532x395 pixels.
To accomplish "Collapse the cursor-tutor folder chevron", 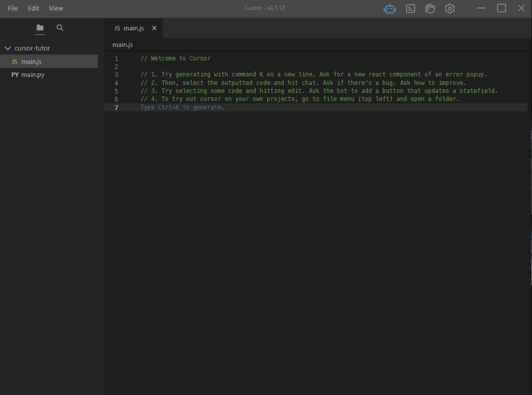I will click(x=8, y=48).
